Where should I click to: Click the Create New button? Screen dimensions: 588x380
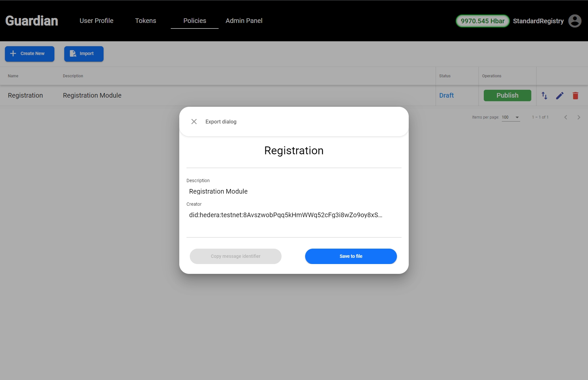pyautogui.click(x=29, y=54)
